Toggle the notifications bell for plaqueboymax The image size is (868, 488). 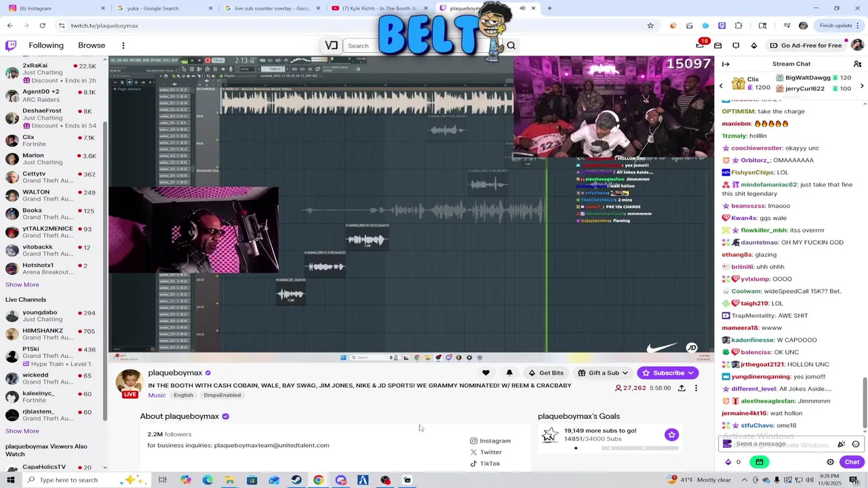coord(509,373)
